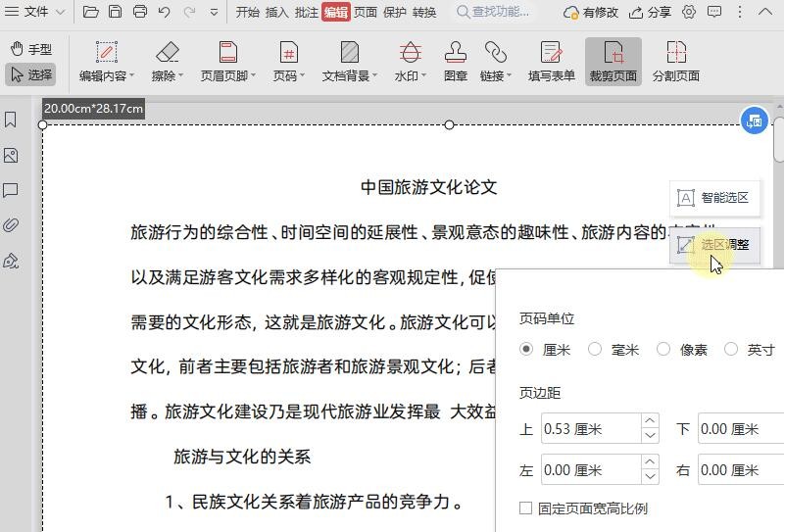Click the Stamp (图章) tool icon
This screenshot has height=532, width=785.
pos(455,53)
